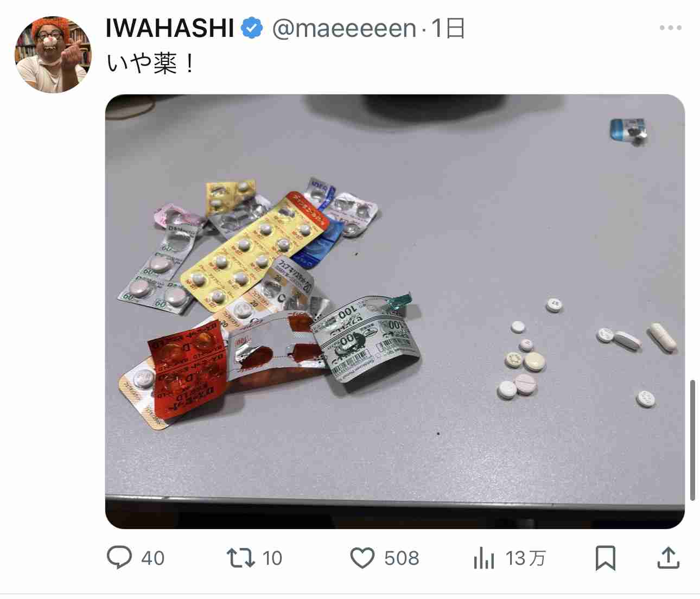Tap the repost count 10
Viewport: 700px width, 599px height.
coord(272,558)
